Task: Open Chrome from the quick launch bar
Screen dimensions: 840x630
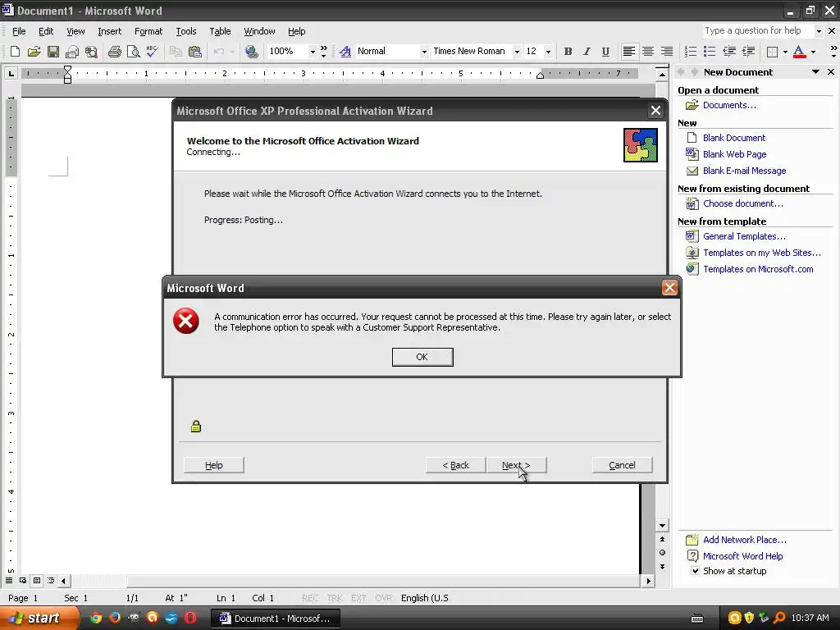Action: pyautogui.click(x=96, y=618)
